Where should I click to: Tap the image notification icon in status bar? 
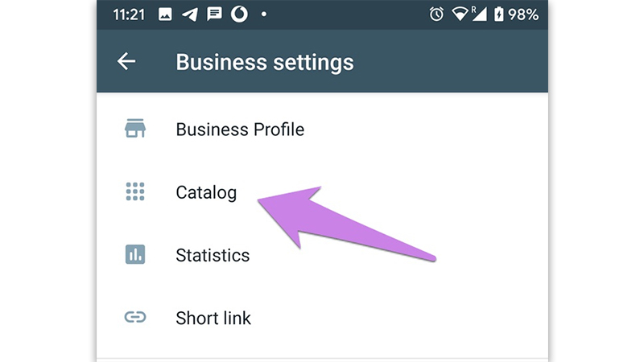click(166, 14)
